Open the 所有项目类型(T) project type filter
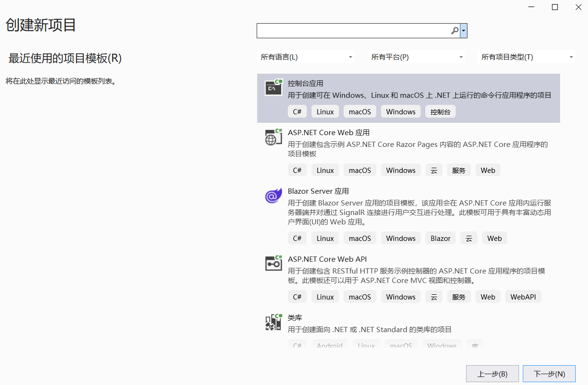 coord(527,57)
